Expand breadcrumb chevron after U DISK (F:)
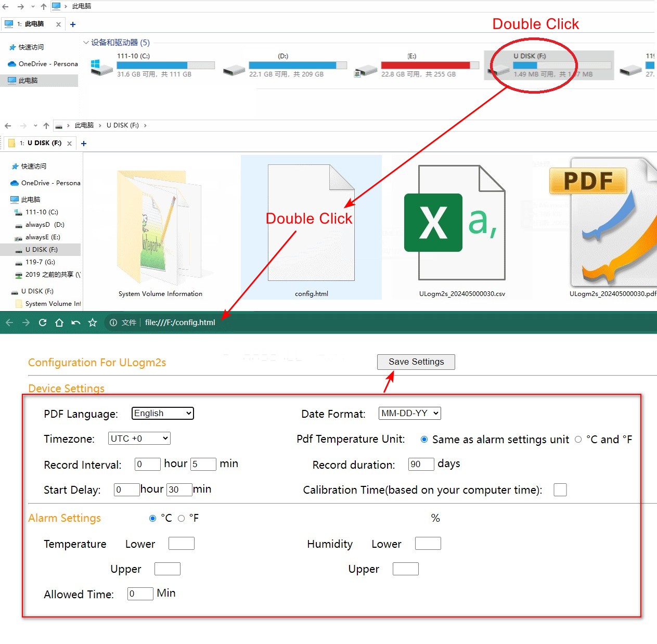 click(x=145, y=126)
